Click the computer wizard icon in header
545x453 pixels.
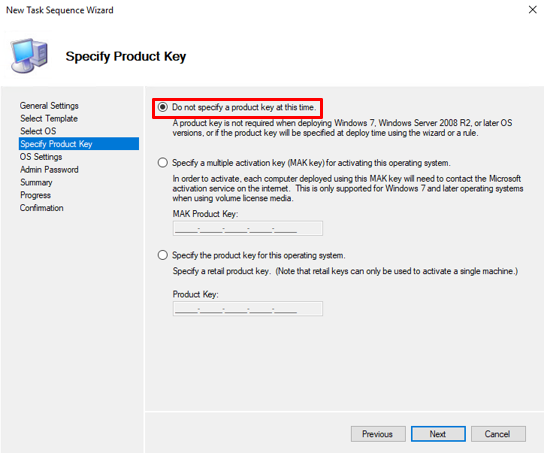[x=29, y=56]
